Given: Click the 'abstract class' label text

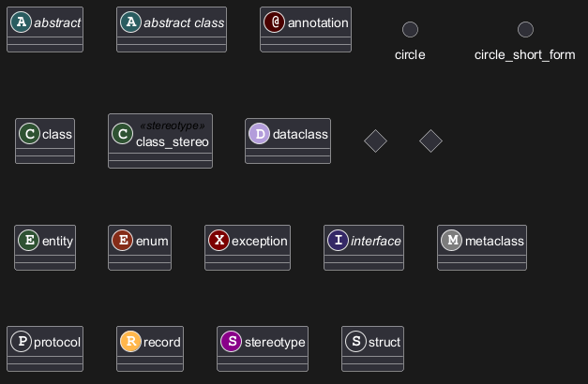Looking at the screenshot, I should [183, 22].
